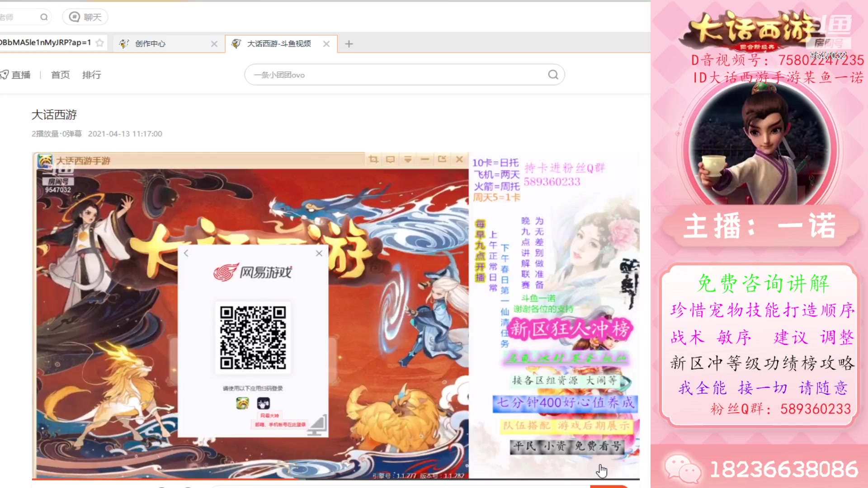Click the 大话西游 video title text

click(54, 115)
